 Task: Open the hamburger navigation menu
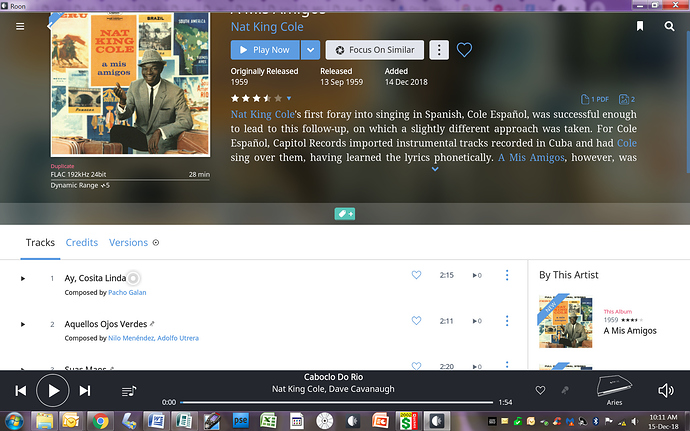pyautogui.click(x=20, y=26)
